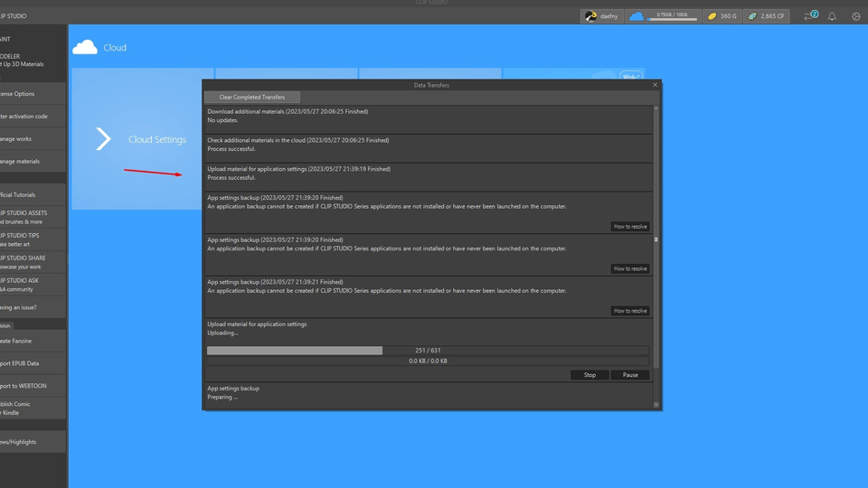Click 'App settings backup Preparing' entry
Image resolution: width=868 pixels, height=488 pixels.
coord(429,395)
